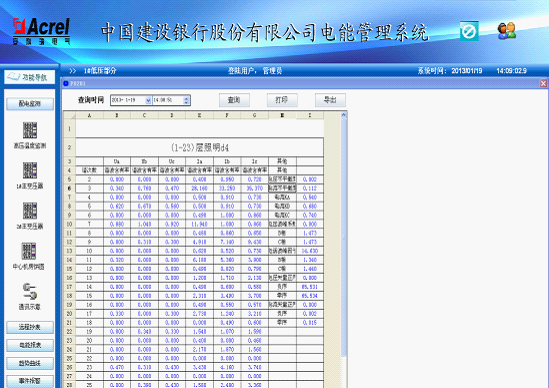Select the 电能报表 menu section

[x=30, y=345]
